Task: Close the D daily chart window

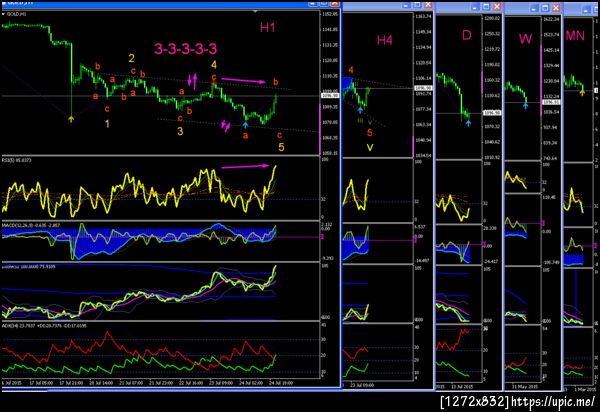Action: pos(497,7)
